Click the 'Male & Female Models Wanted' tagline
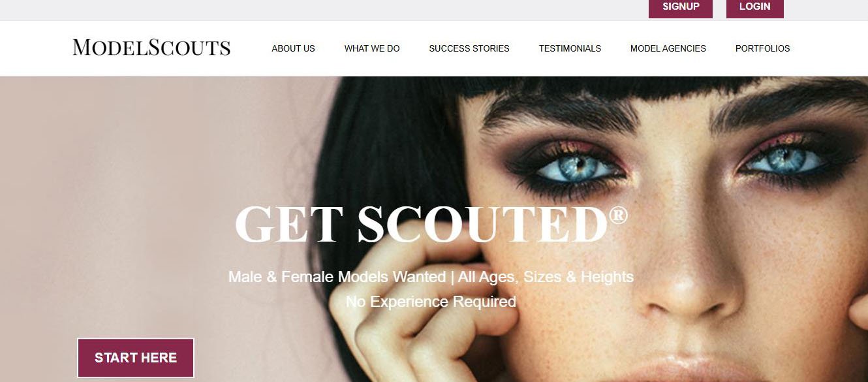 (x=337, y=277)
